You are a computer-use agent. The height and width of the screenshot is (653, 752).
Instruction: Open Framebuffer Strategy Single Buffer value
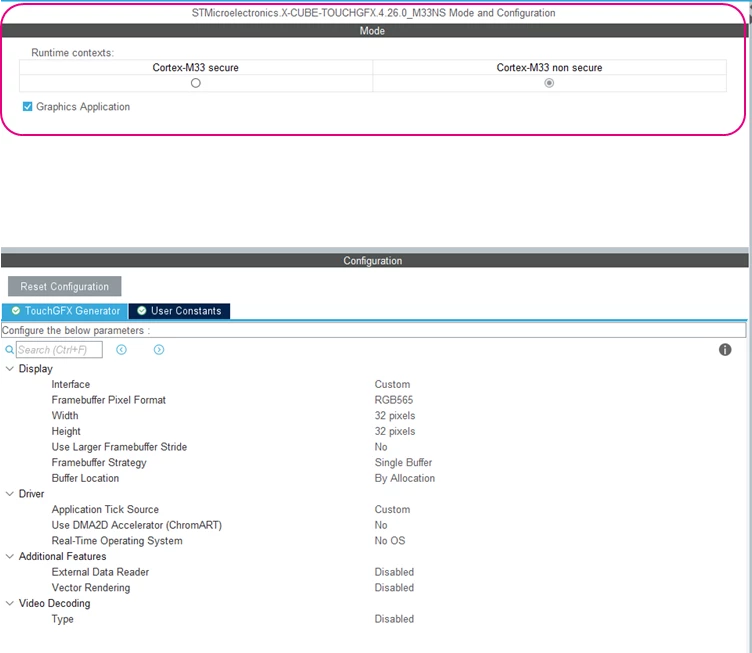(403, 463)
